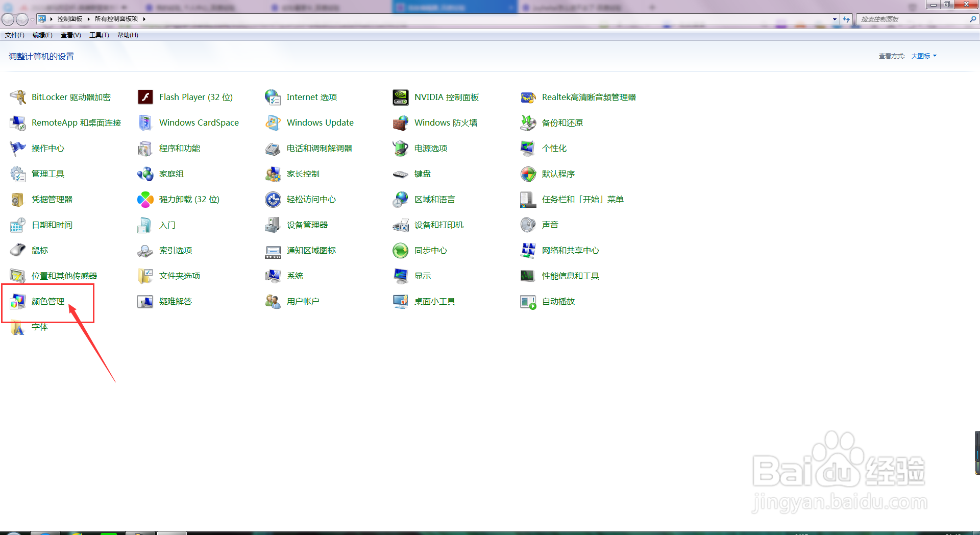
Task: Open the 轻松访问中心 icon
Action: 273,199
